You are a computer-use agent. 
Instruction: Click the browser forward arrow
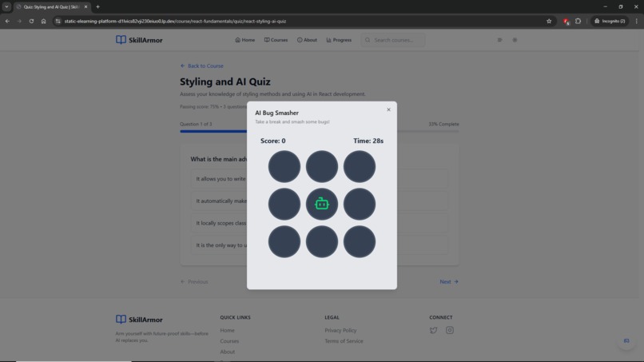pos(19,21)
